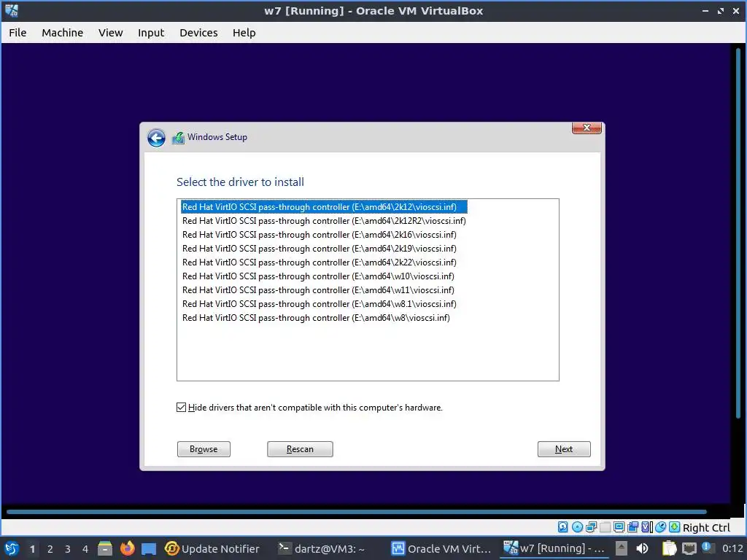
Task: Switch to virtual desktop 1
Action: tap(32, 549)
